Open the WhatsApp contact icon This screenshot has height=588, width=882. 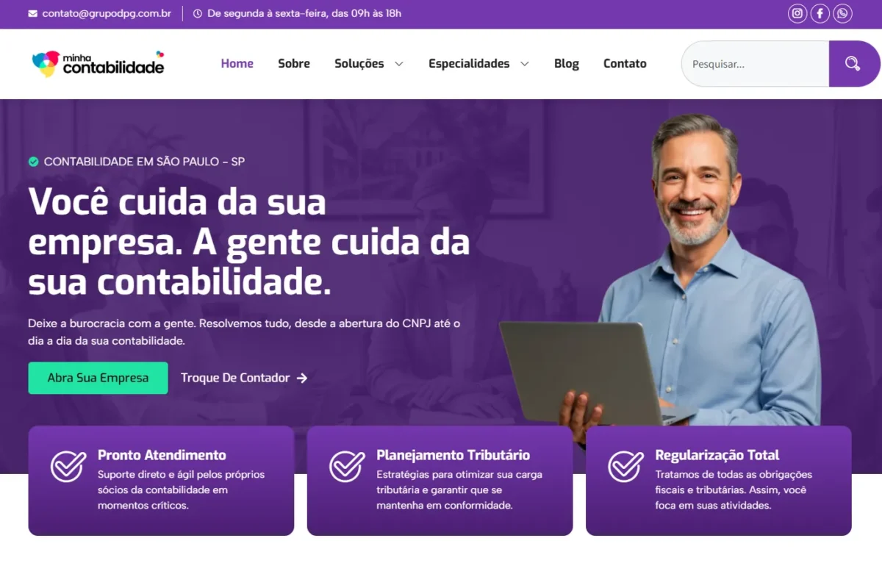pos(842,13)
